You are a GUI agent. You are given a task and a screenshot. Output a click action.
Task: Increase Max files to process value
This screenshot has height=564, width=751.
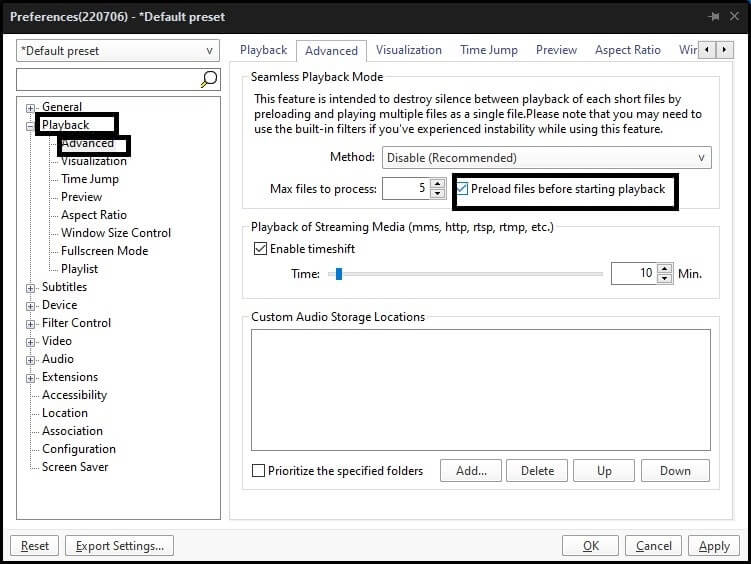point(437,184)
